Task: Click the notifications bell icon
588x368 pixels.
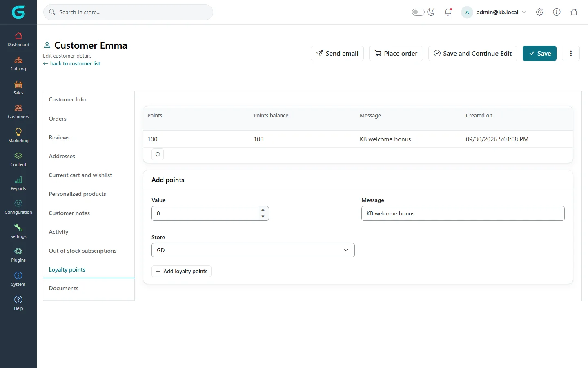Action: click(x=448, y=12)
